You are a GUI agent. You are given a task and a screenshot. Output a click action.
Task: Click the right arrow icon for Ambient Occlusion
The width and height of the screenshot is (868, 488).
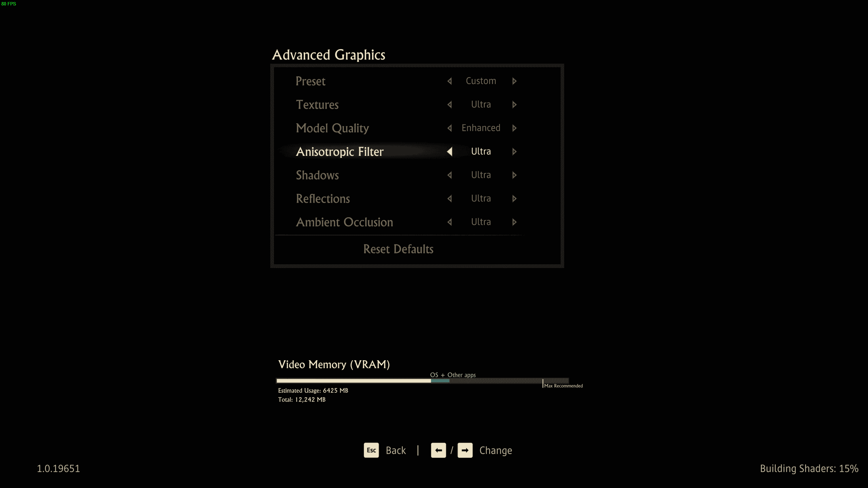[x=513, y=222]
